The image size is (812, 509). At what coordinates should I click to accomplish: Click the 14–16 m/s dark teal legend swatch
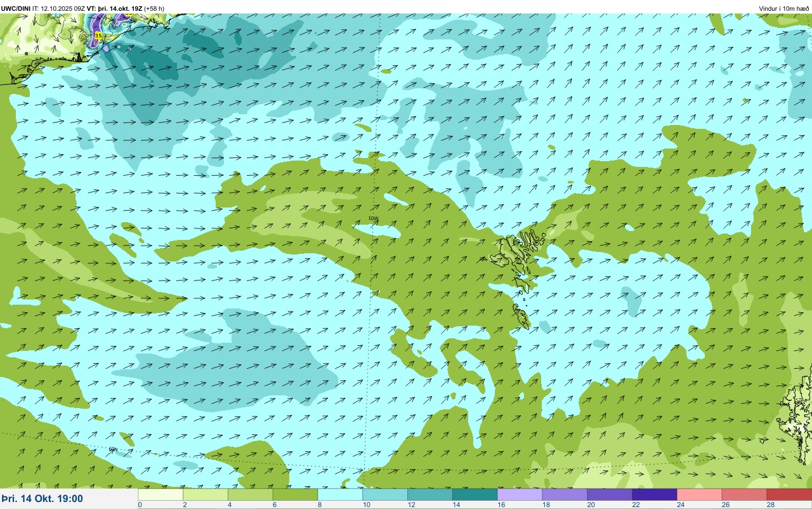[475, 494]
